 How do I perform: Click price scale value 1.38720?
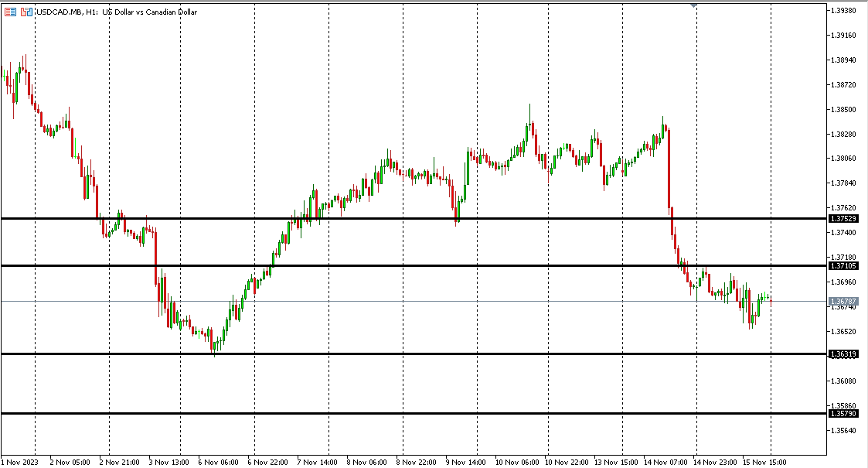pyautogui.click(x=843, y=85)
